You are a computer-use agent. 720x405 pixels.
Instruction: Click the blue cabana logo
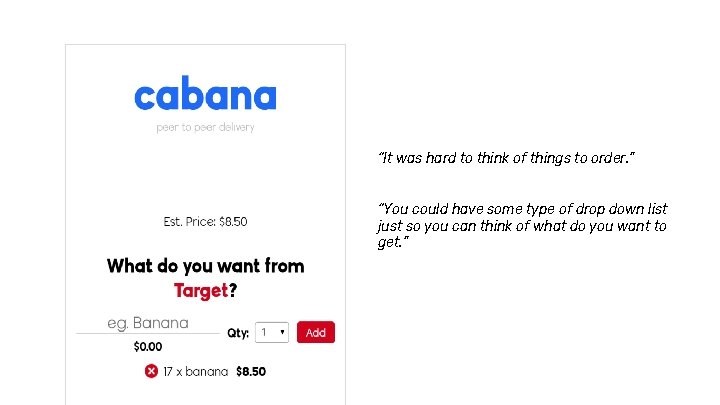coord(205,93)
